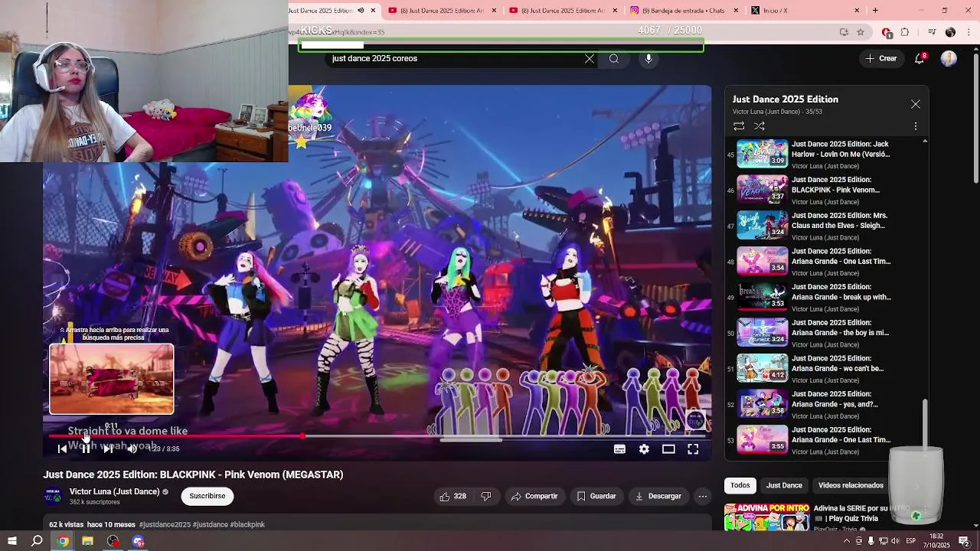The image size is (980, 551).
Task: Open video player settings gear
Action: (644, 449)
